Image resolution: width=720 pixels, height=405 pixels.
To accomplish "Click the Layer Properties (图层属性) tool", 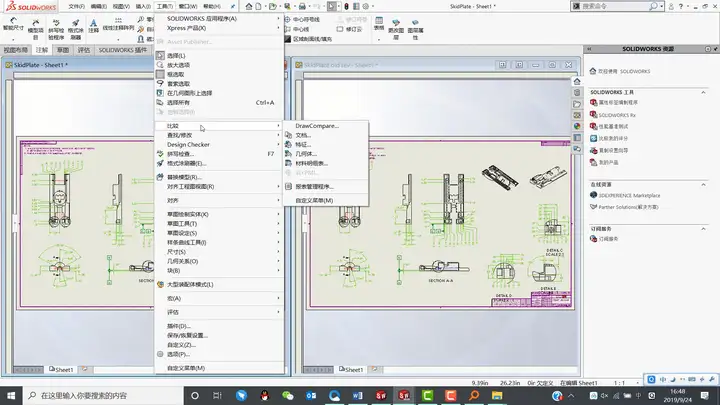I will click(x=415, y=29).
